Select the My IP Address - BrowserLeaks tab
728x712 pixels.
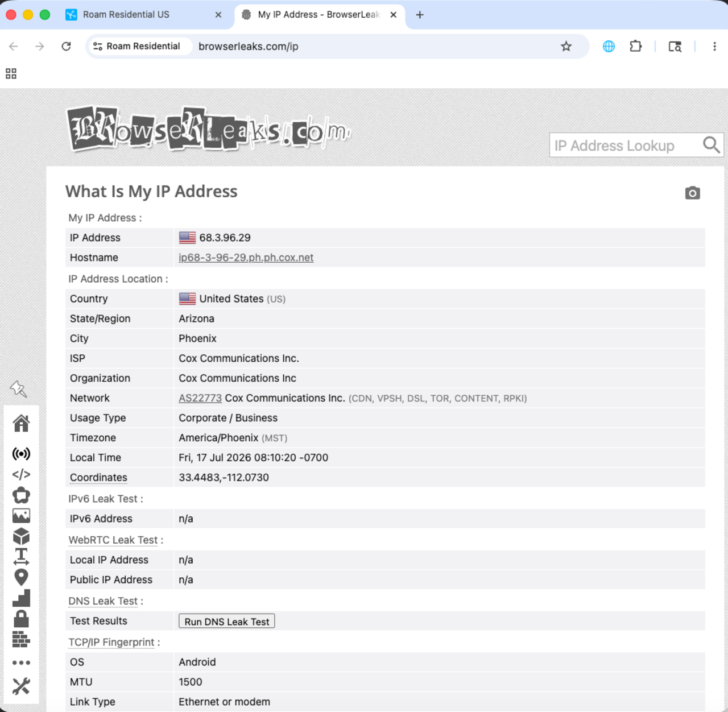pos(318,15)
